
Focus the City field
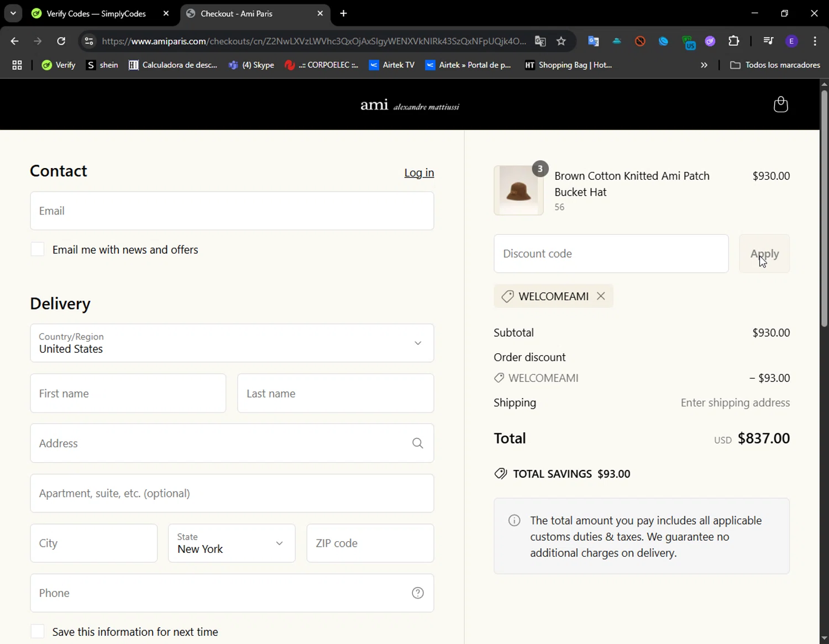(94, 543)
